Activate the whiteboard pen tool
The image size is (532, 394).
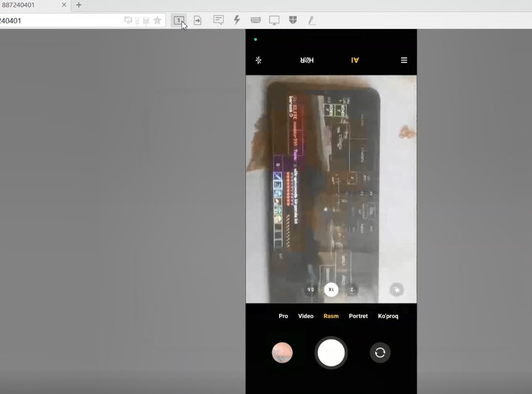point(312,20)
